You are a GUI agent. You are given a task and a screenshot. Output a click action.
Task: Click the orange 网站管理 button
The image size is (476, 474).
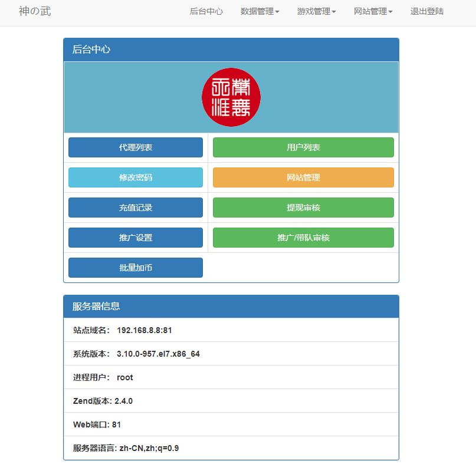click(303, 177)
